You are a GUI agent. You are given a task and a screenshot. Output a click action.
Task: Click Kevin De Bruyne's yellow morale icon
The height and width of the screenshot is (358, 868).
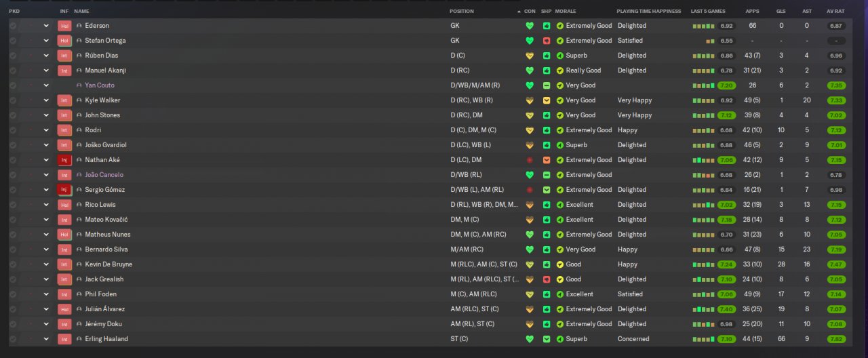560,264
